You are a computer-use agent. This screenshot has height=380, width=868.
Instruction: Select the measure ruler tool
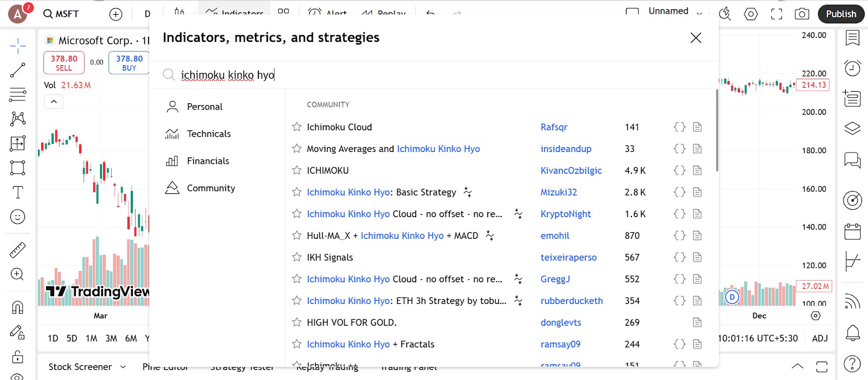[x=18, y=250]
